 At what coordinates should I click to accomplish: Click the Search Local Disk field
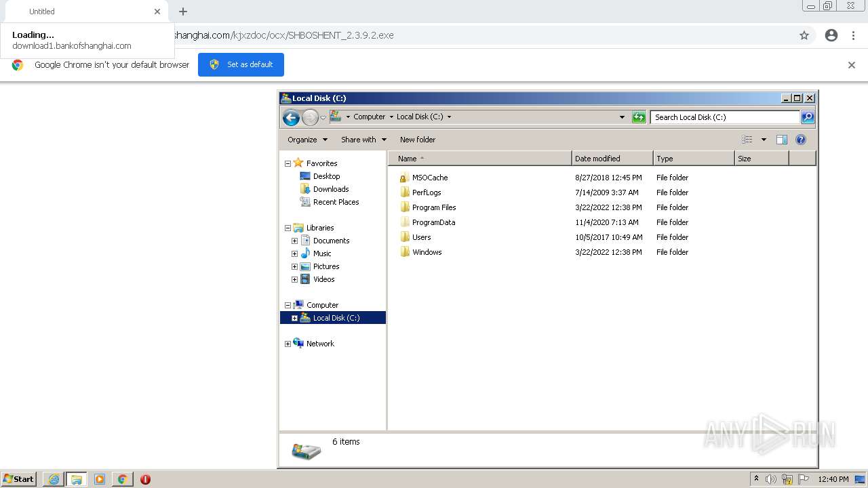pyautogui.click(x=724, y=117)
